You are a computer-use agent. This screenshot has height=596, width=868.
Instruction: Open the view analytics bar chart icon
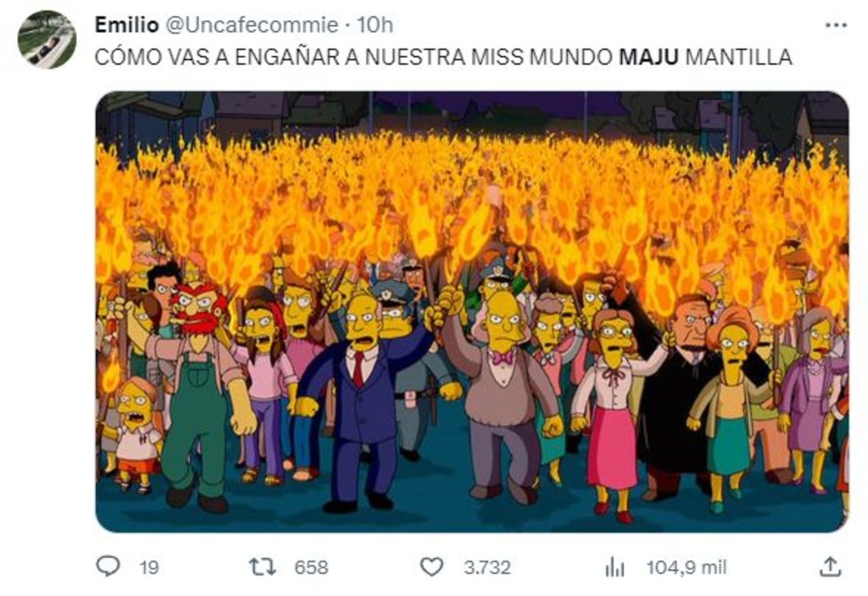click(615, 568)
